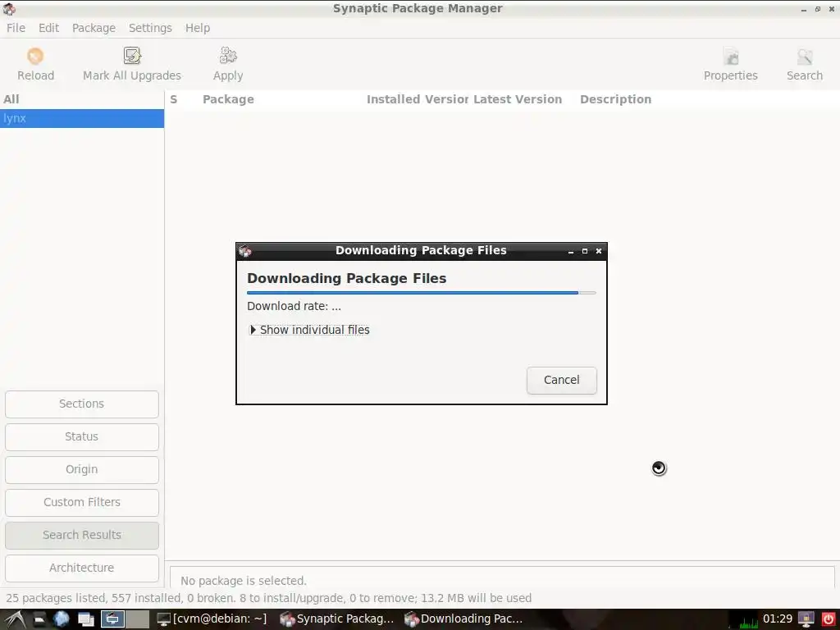
Task: Click the download dialog title bar icon
Action: (x=245, y=251)
